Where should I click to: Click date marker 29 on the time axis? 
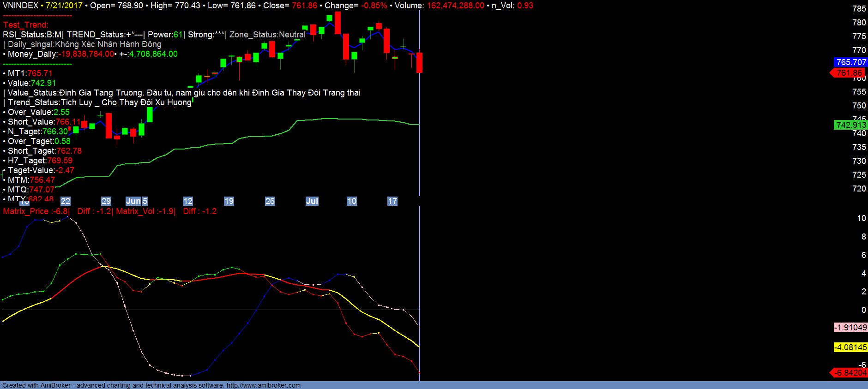pyautogui.click(x=106, y=201)
